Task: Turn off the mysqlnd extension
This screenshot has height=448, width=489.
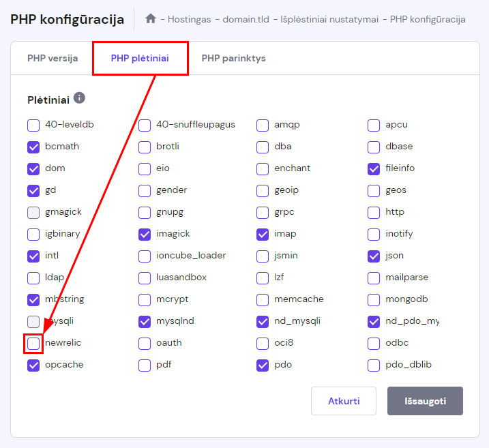Action: click(145, 321)
